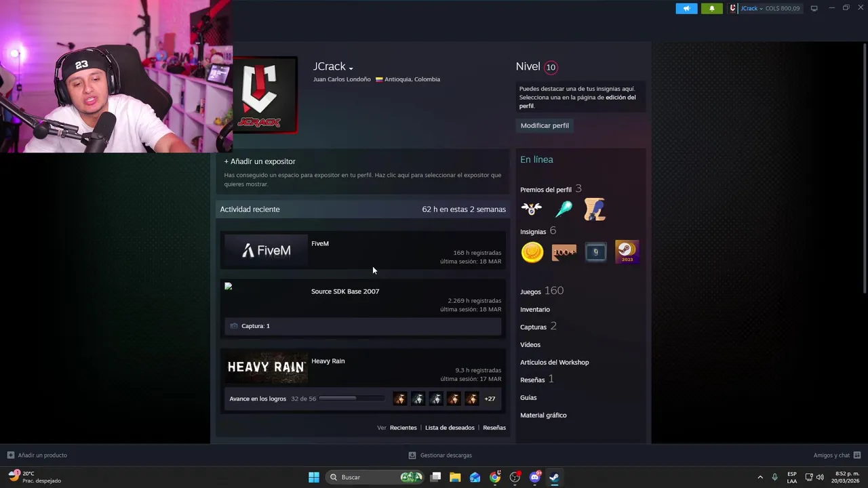
Task: Click the level 10 badge circle
Action: pos(551,67)
